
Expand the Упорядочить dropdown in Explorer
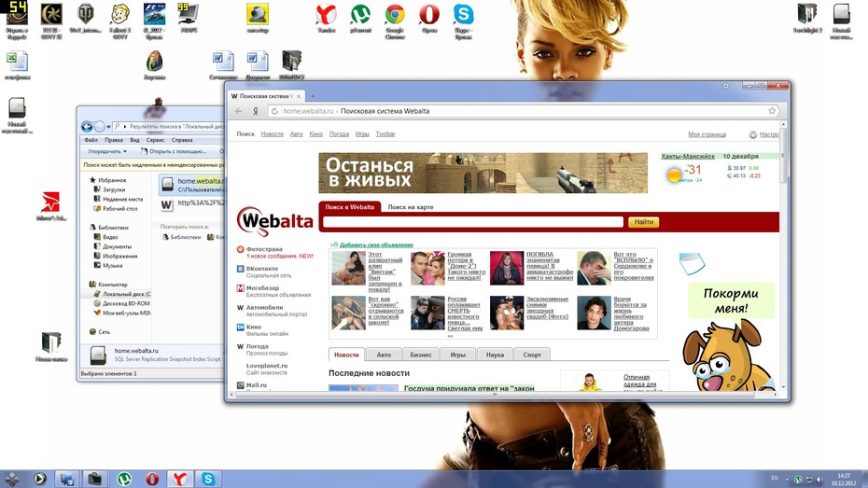(x=106, y=151)
